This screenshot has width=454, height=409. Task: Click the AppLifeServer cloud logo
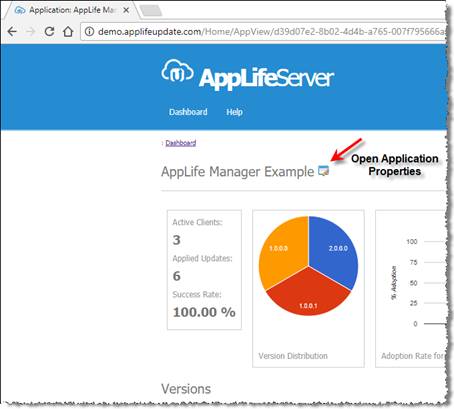coord(177,71)
